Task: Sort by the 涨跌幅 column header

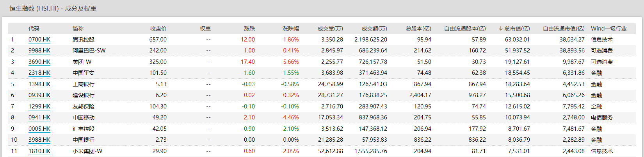Action: [290, 29]
